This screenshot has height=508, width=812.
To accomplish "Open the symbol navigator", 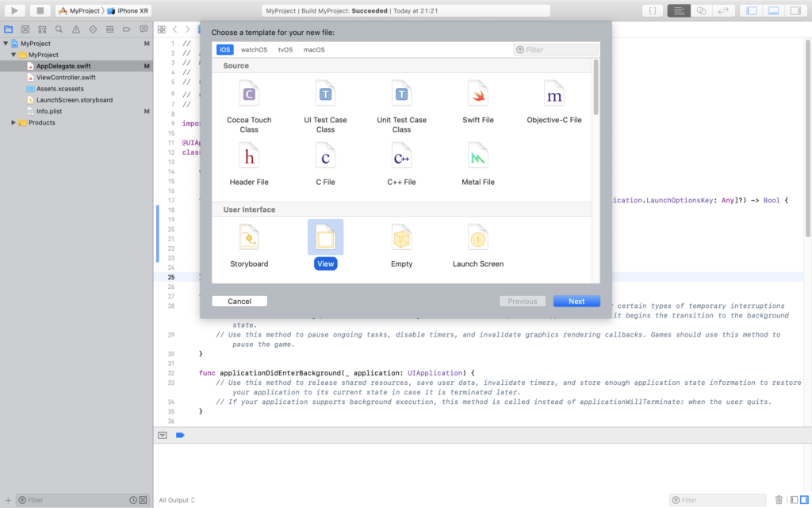I will point(43,29).
